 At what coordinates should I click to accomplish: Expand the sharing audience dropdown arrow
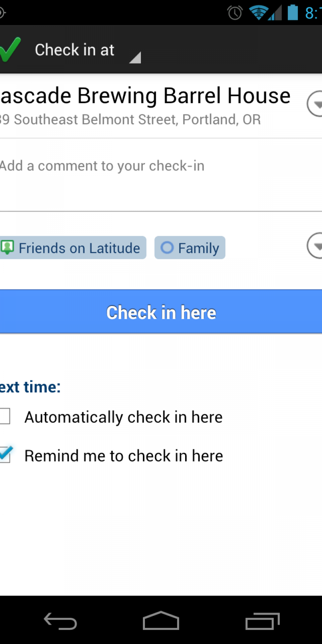(315, 246)
